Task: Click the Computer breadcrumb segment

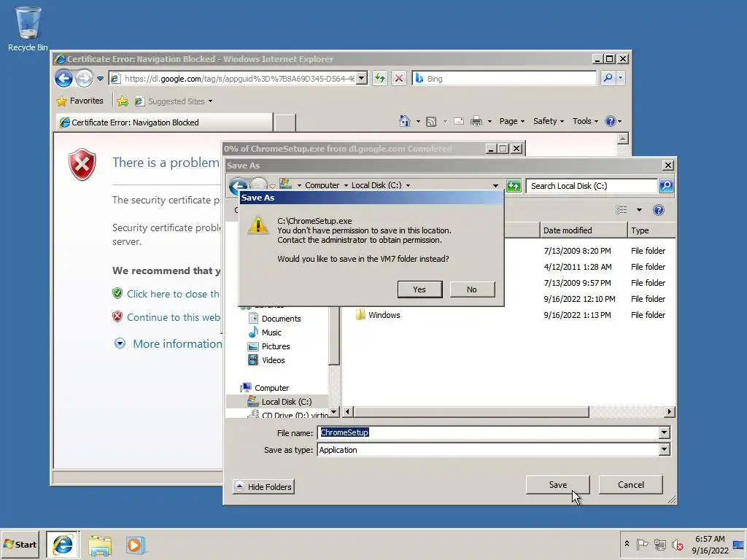Action: click(x=322, y=185)
